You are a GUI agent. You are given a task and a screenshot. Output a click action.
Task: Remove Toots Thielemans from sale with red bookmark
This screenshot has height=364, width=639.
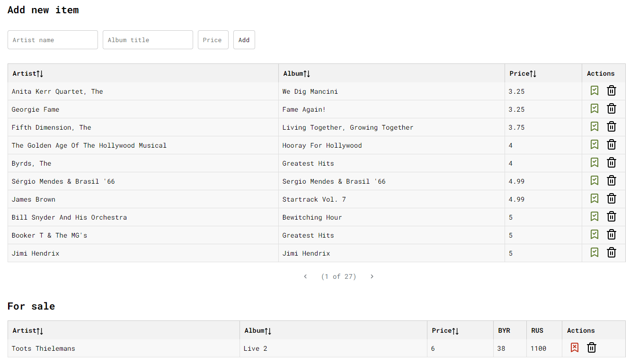(x=575, y=348)
